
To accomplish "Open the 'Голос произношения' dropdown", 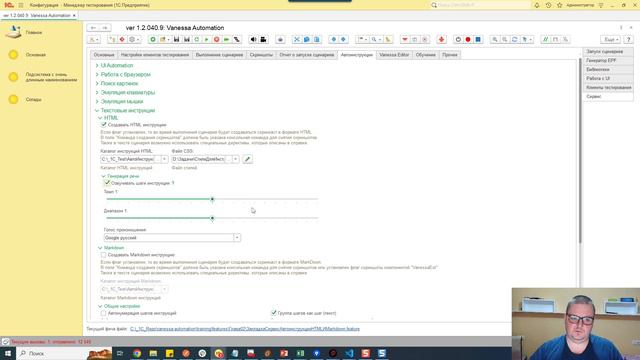I will point(237,238).
